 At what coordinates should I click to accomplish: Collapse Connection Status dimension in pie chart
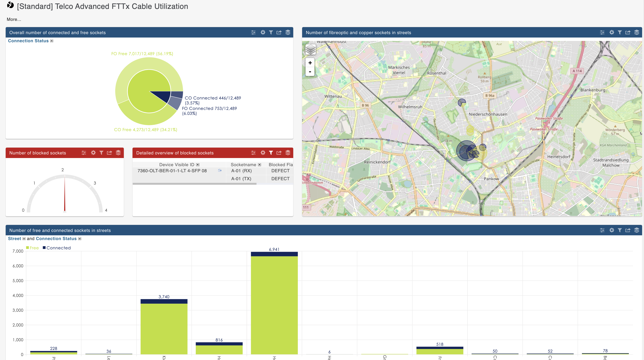click(52, 41)
